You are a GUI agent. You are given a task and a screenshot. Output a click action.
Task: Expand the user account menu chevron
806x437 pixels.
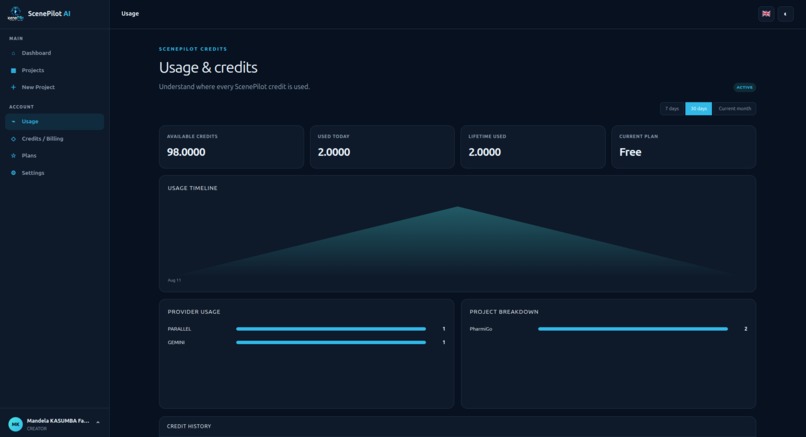coord(98,423)
